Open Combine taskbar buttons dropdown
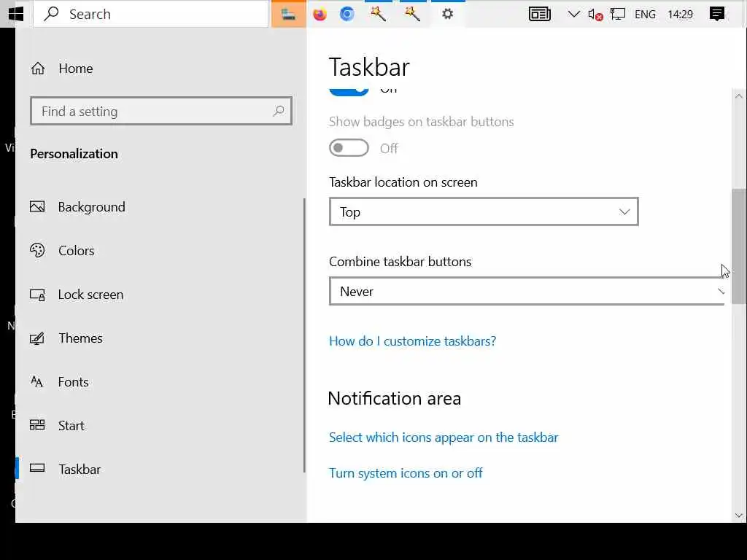This screenshot has width=747, height=560. pyautogui.click(x=527, y=291)
